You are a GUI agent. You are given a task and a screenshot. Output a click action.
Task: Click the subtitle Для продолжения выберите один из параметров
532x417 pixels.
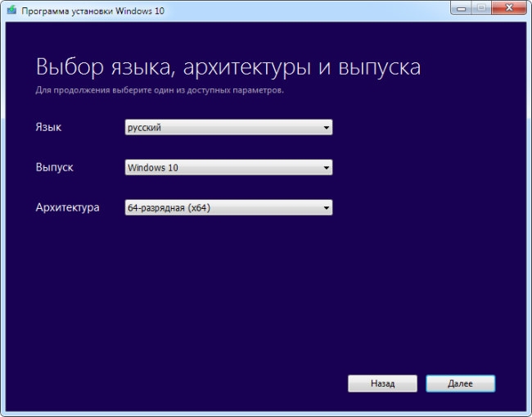point(160,90)
